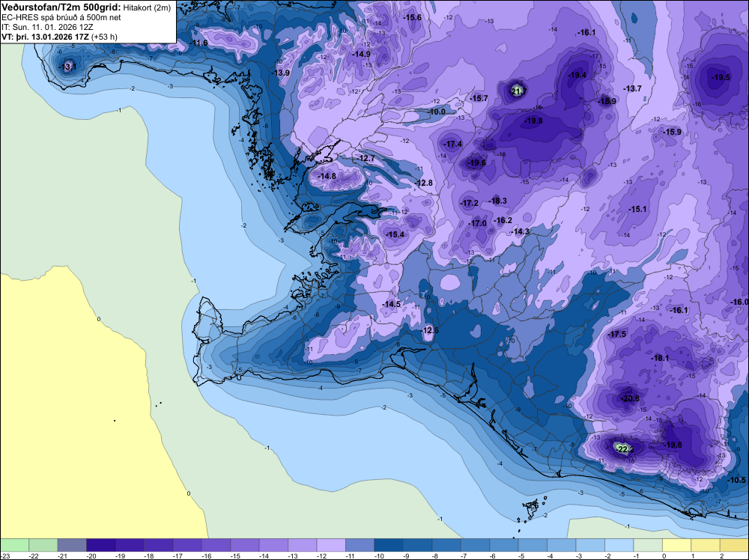Click the -19.4 temperature label
This screenshot has height=560, width=749.
tap(577, 75)
